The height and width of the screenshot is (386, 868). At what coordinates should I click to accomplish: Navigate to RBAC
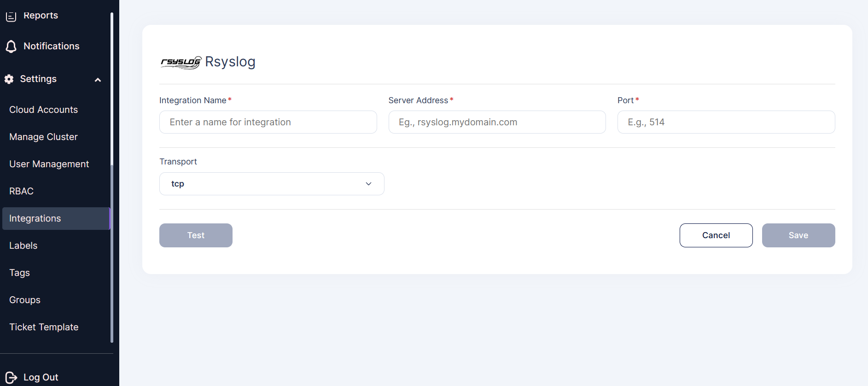21,191
